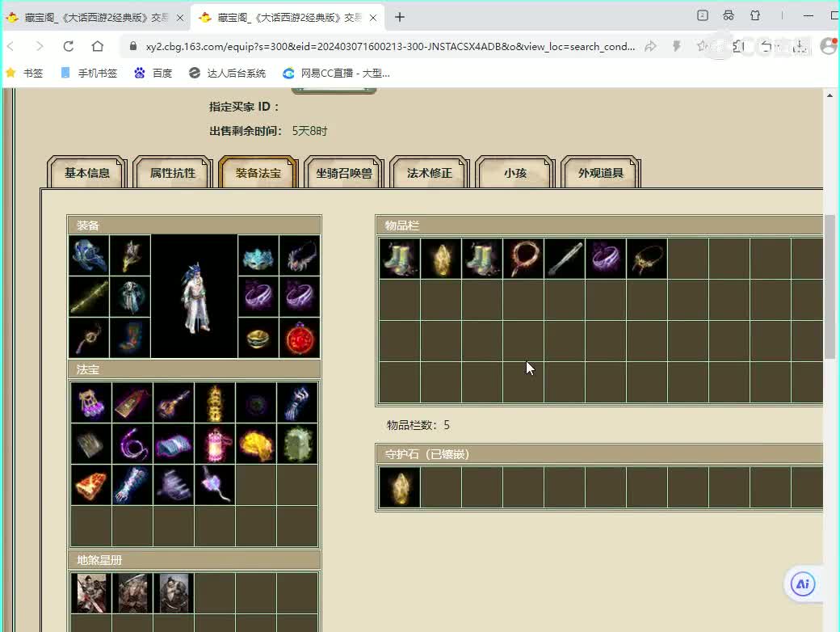Open the 手机书签 bookmark
Screen dimensions: 840x632
89,73
